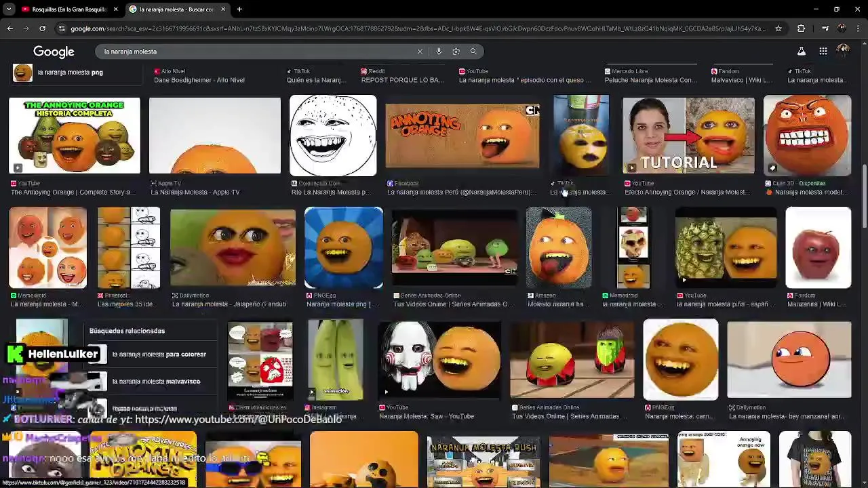The height and width of the screenshot is (488, 868).
Task: Open a new browser tab
Action: (239, 9)
